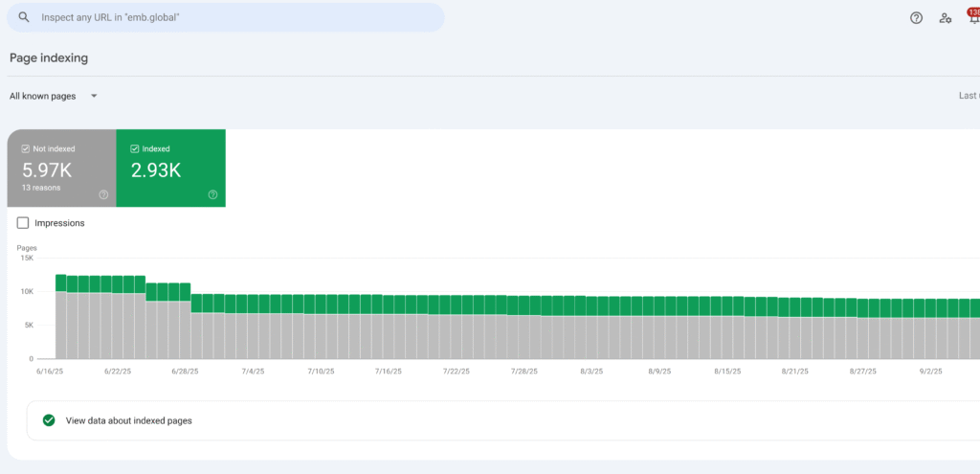This screenshot has height=474, width=980.
Task: Click the 8/21/25 date axis label
Action: click(x=795, y=372)
